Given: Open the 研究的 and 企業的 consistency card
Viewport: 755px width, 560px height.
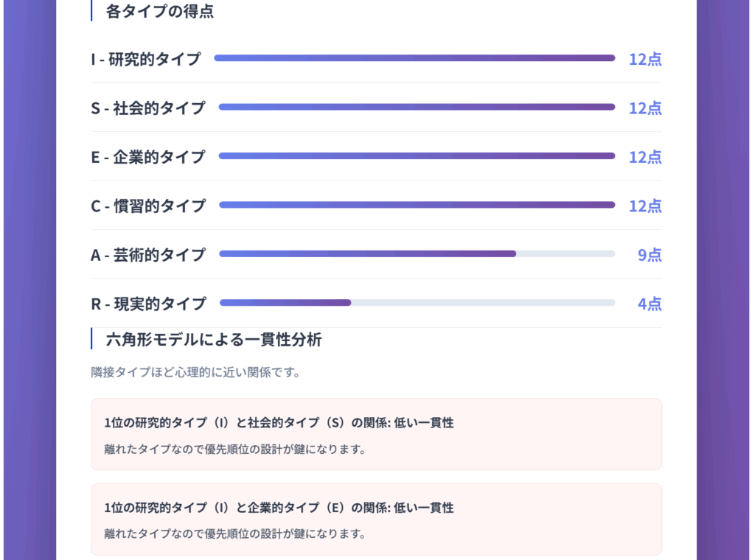Looking at the screenshot, I should coord(376,519).
